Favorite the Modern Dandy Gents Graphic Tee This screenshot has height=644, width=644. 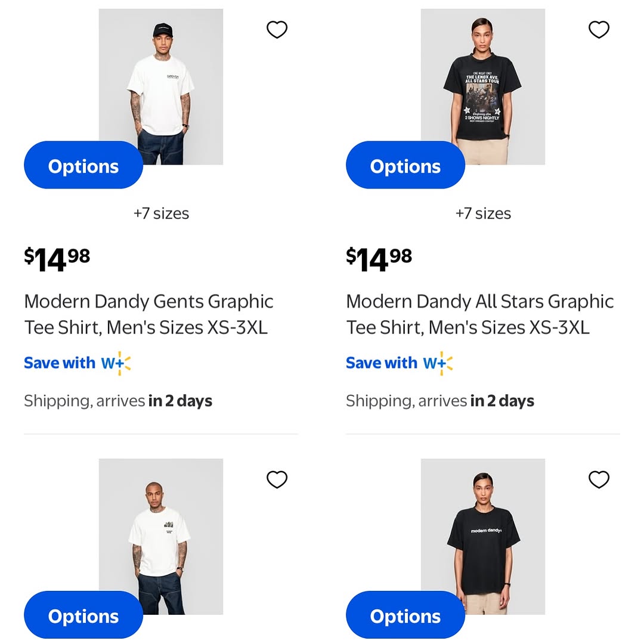coord(277,29)
